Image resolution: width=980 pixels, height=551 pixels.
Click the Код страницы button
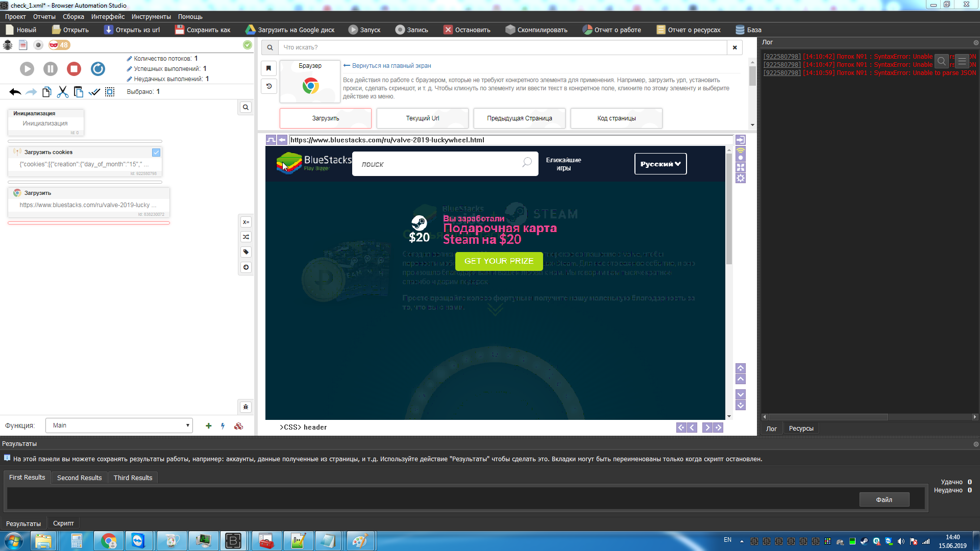click(617, 118)
